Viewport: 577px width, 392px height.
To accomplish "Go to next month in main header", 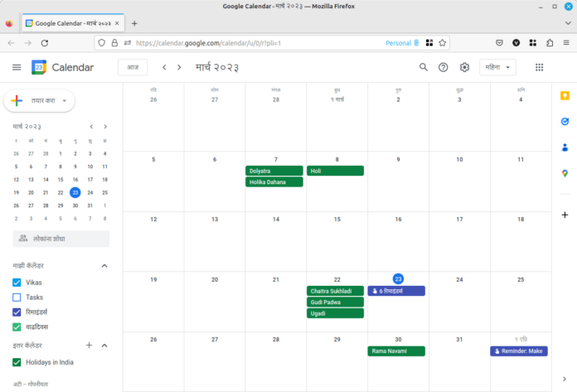I will pyautogui.click(x=179, y=67).
